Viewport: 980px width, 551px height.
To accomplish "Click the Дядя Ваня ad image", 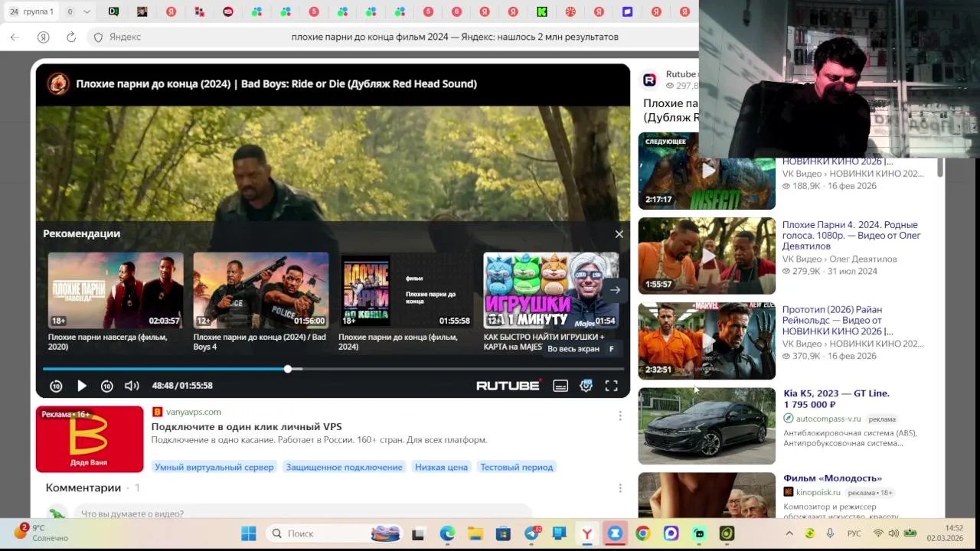I will tap(90, 439).
